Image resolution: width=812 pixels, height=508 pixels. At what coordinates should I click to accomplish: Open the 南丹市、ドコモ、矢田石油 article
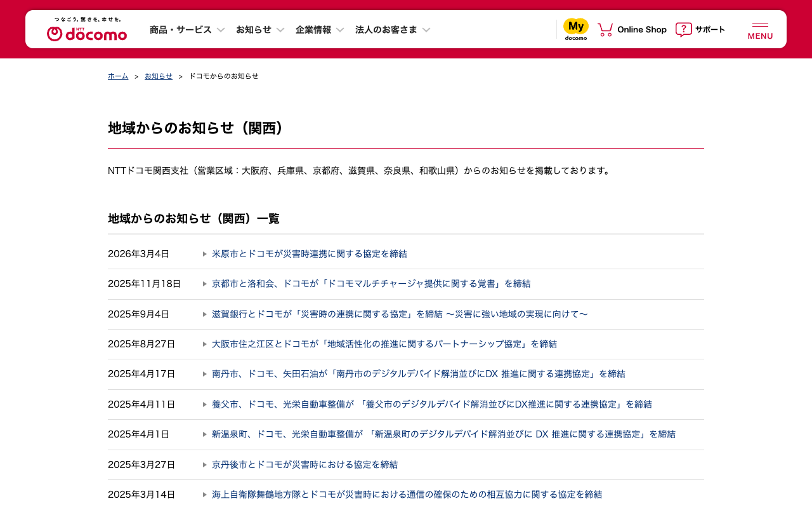click(419, 374)
